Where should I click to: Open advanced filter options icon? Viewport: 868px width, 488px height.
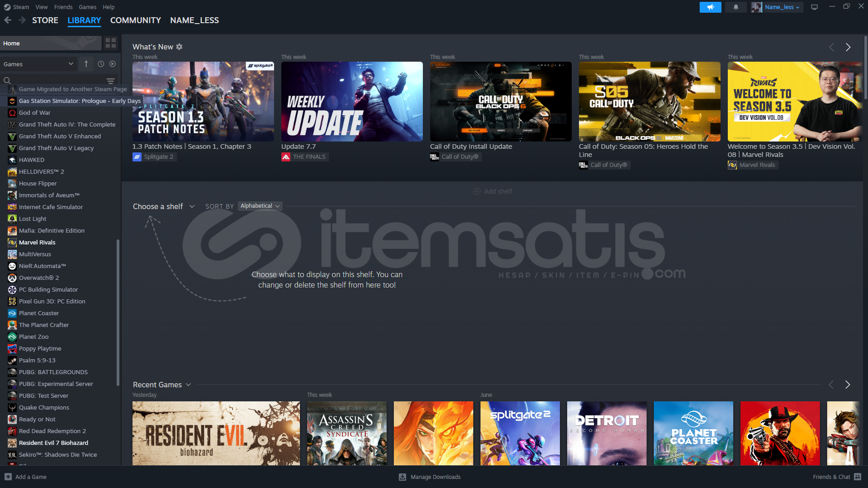click(x=110, y=81)
